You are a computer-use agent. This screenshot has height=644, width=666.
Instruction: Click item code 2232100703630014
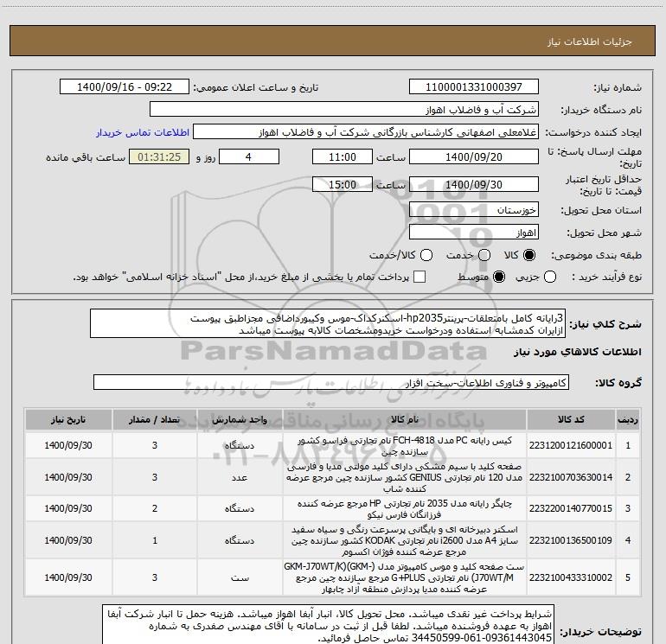(x=571, y=477)
